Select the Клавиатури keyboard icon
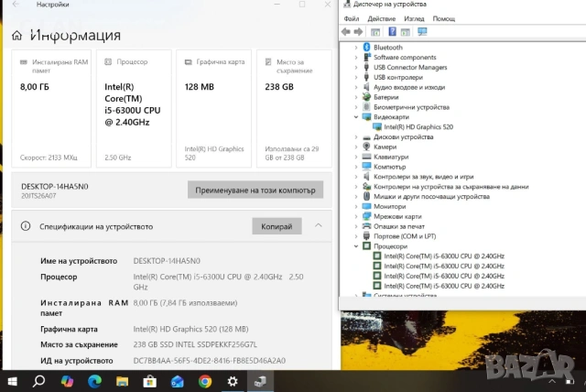The image size is (586, 392). (366, 157)
